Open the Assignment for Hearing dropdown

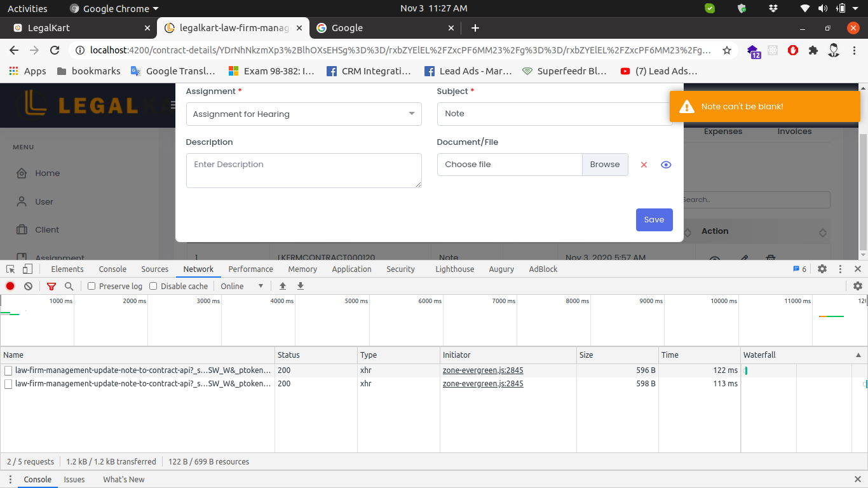304,114
